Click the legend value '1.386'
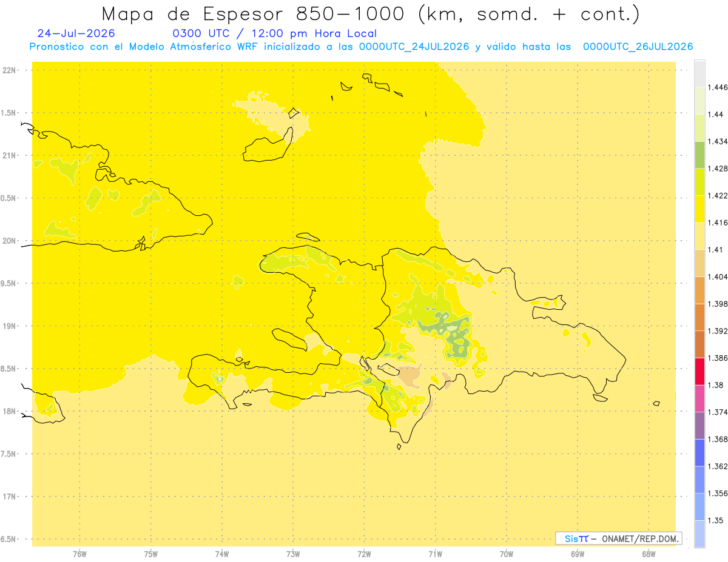The height and width of the screenshot is (562, 728). (x=719, y=358)
